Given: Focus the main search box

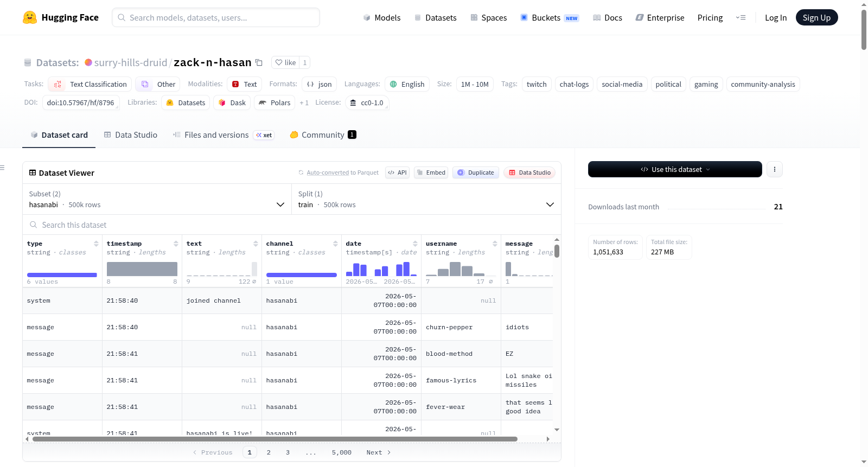Looking at the screenshot, I should (x=216, y=17).
